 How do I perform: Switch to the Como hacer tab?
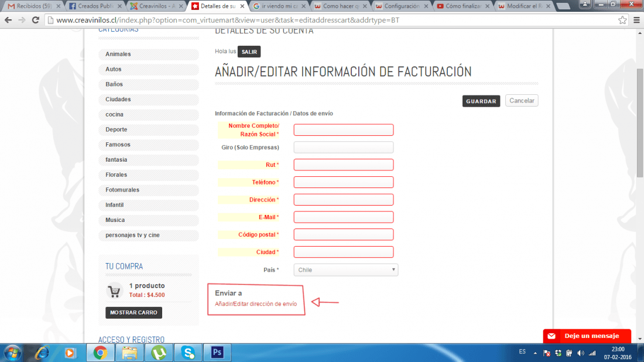341,6
